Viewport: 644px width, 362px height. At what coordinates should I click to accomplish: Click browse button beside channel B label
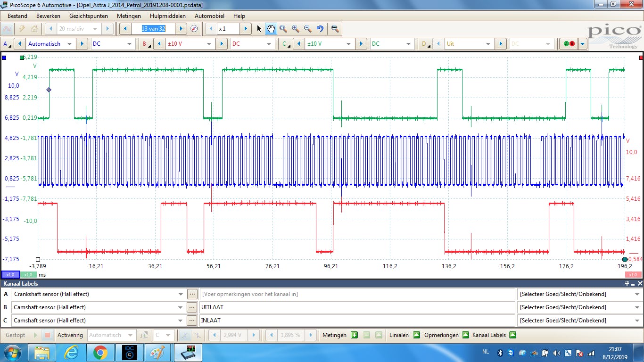191,307
